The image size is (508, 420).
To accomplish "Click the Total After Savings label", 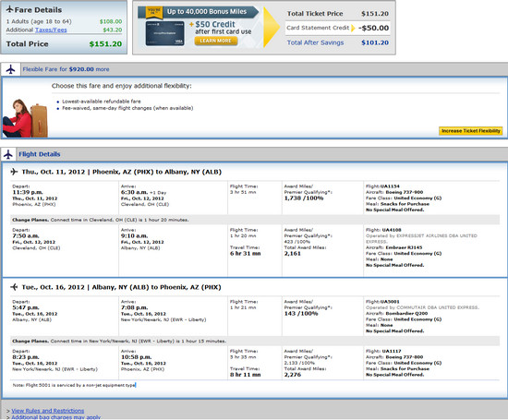I will pyautogui.click(x=315, y=42).
